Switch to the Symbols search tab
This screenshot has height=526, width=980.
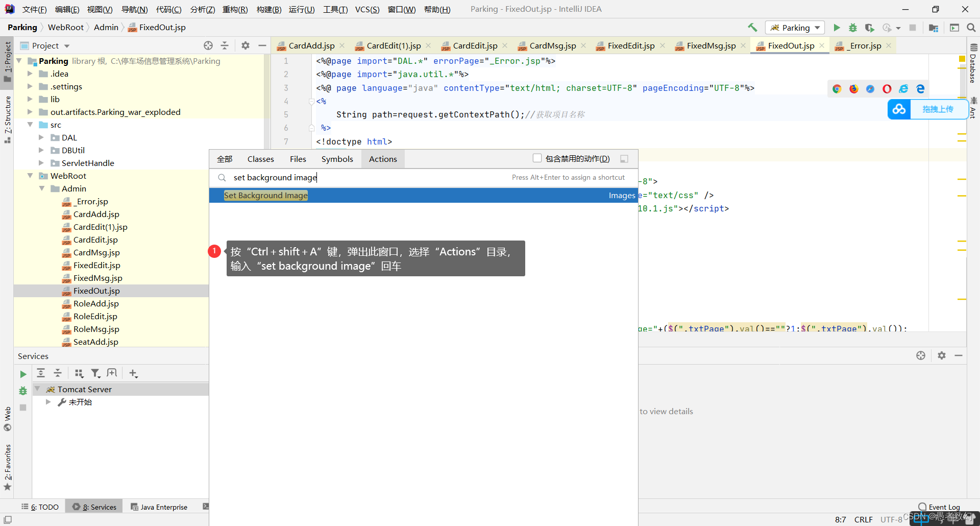337,159
